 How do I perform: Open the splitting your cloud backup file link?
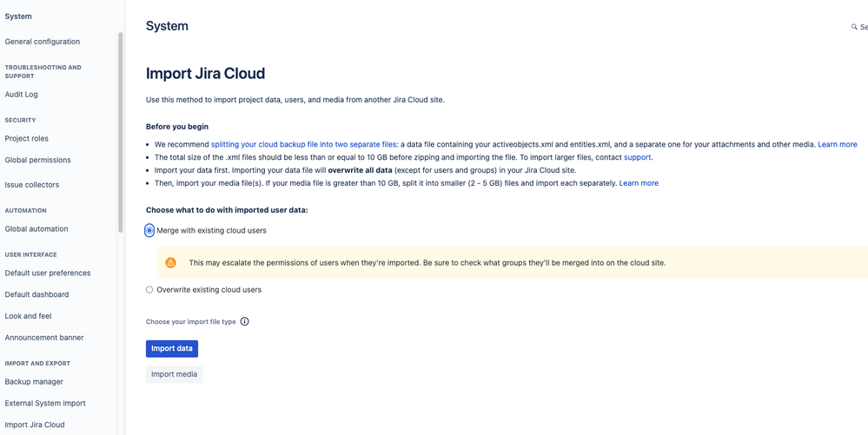304,144
